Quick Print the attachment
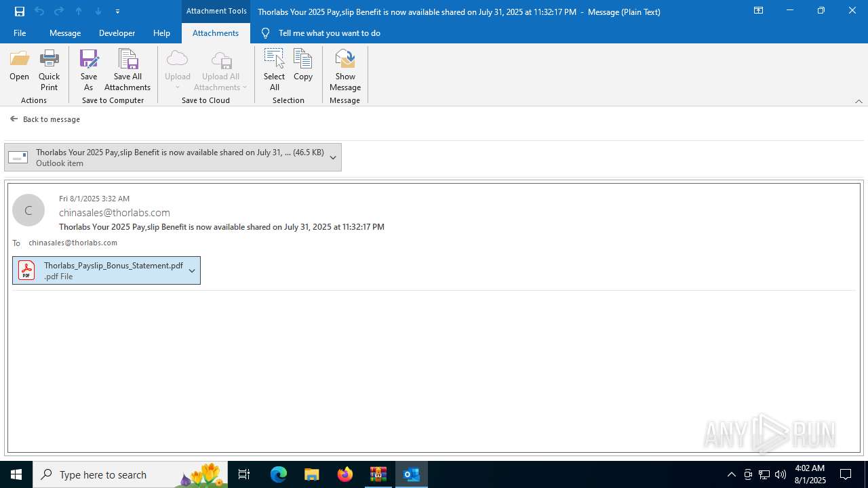This screenshot has height=488, width=868. click(49, 70)
